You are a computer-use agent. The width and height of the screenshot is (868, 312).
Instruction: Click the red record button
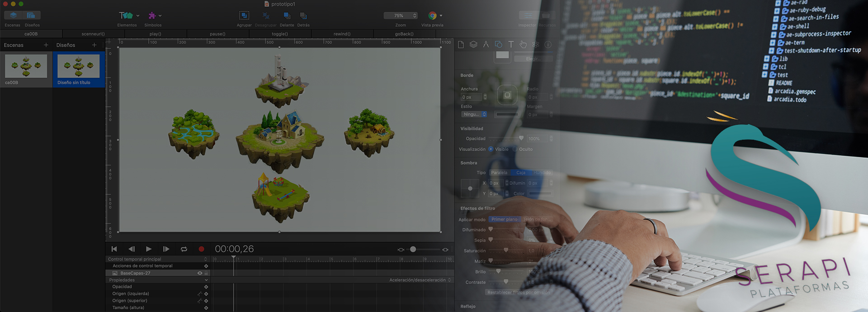(x=201, y=249)
